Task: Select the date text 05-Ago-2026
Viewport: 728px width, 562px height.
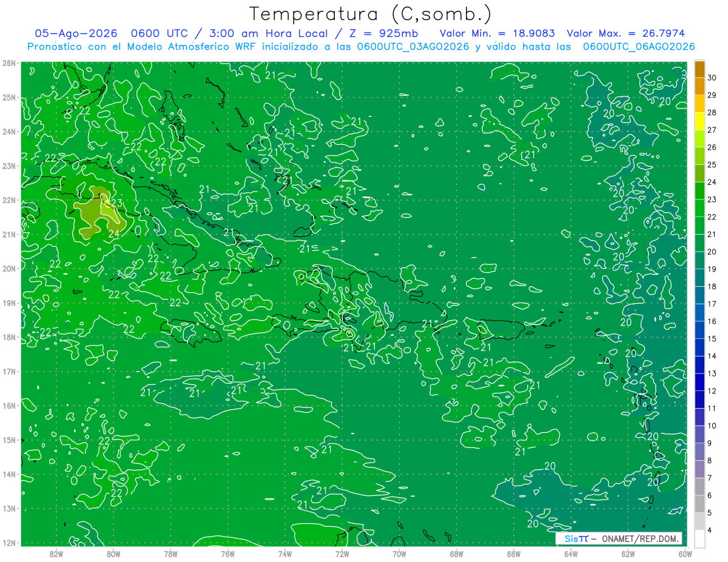Action: coord(77,33)
